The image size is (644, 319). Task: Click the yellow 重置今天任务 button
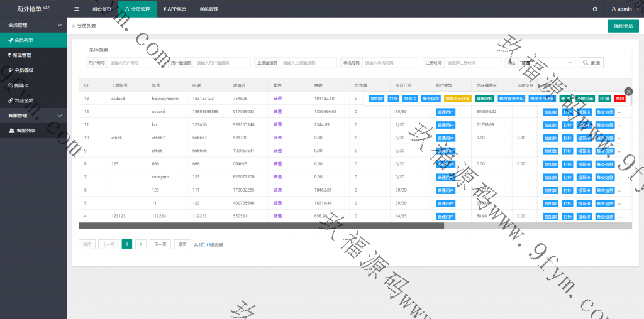coord(457,99)
